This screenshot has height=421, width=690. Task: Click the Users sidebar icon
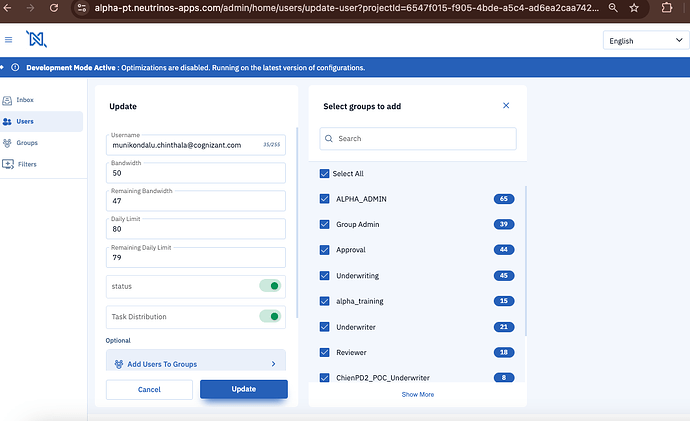(x=7, y=122)
